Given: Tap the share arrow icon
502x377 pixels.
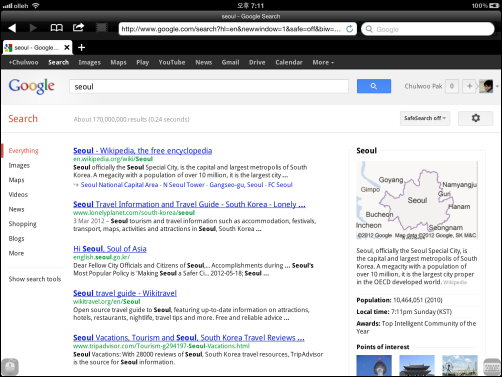Looking at the screenshot, I should (78, 27).
